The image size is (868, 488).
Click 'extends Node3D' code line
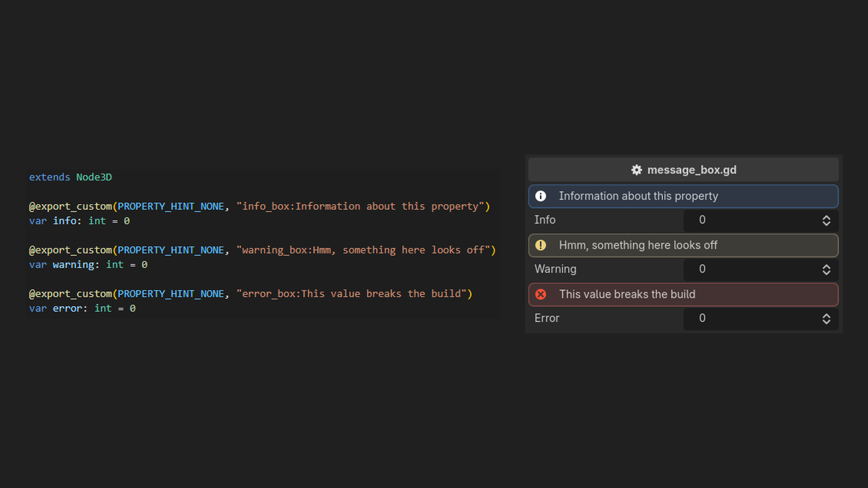pos(71,177)
